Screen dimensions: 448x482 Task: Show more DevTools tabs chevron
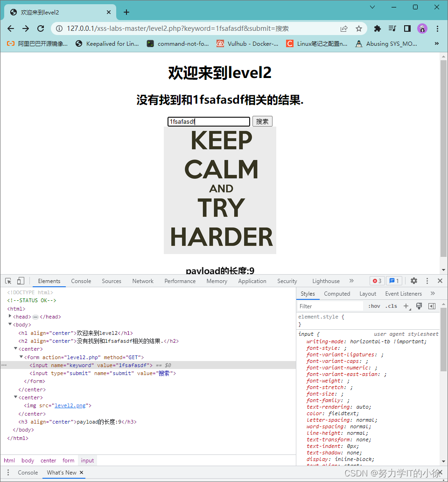(x=351, y=281)
